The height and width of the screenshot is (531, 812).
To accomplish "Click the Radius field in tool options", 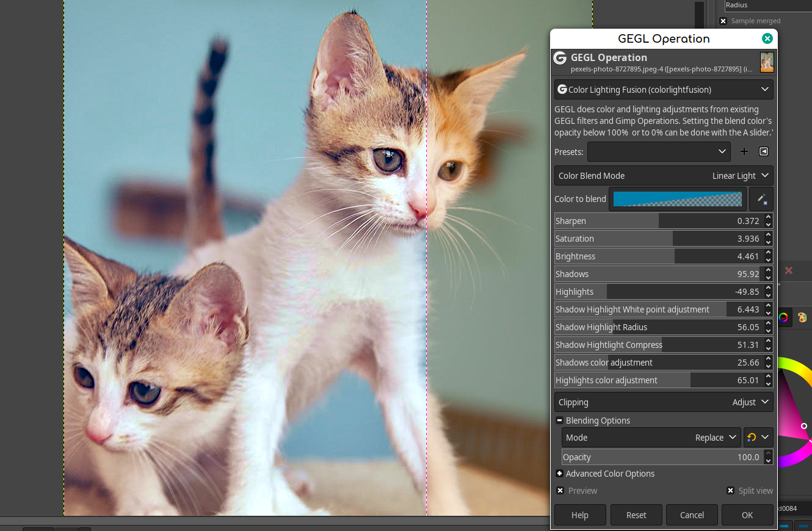I will click(768, 5).
